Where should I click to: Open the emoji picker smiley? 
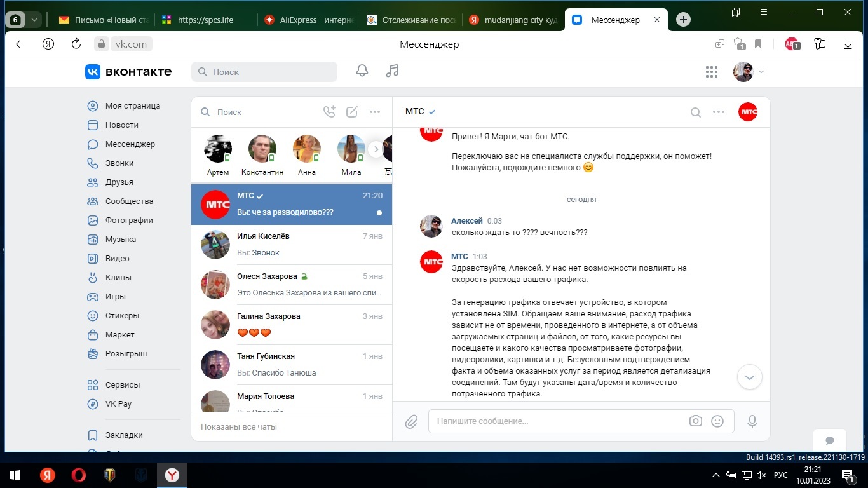point(717,421)
